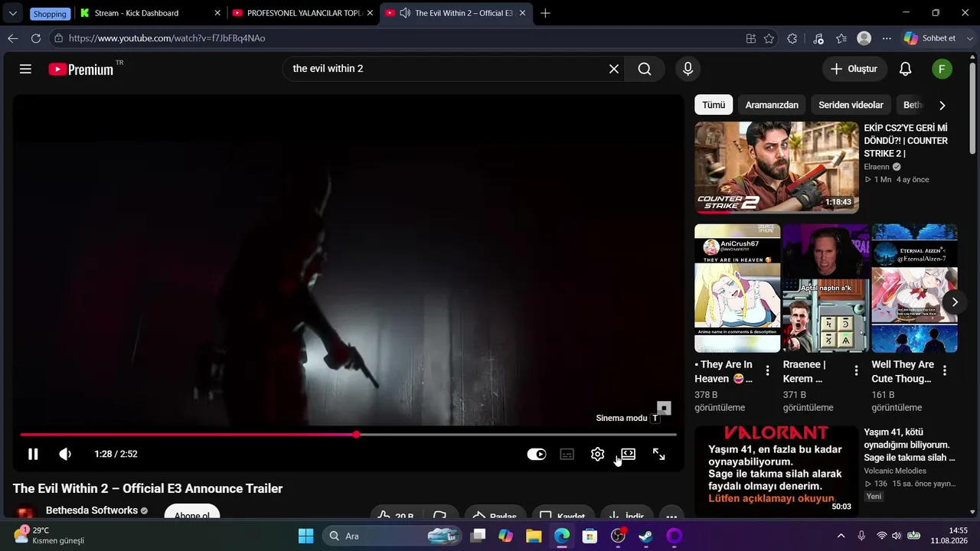
Task: Mute the video with the volume icon
Action: click(x=66, y=454)
